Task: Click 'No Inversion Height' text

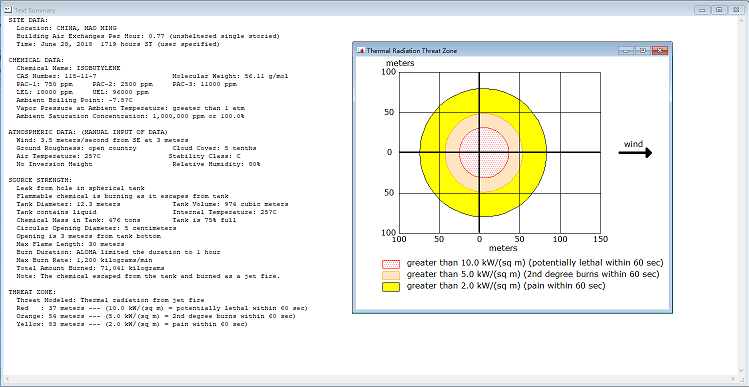Action: pos(54,164)
